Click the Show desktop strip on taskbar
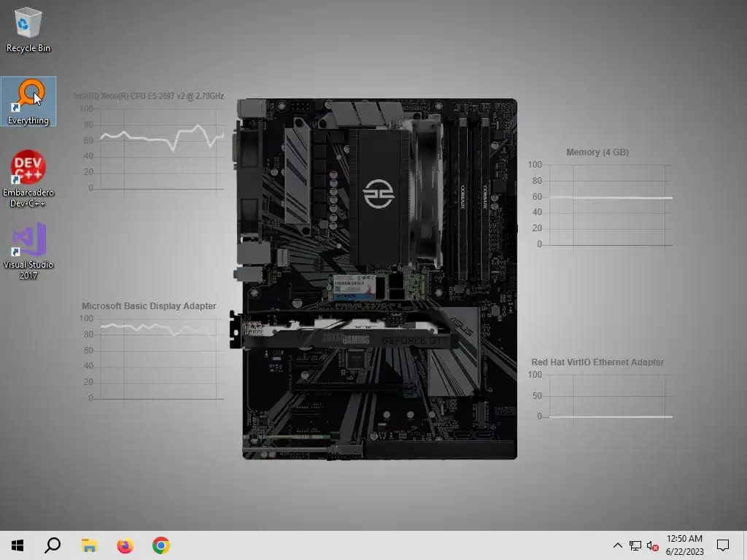 [x=744, y=545]
